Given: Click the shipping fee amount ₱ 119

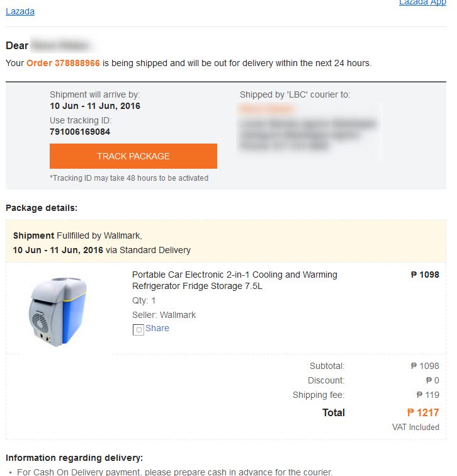Looking at the screenshot, I should (427, 395).
